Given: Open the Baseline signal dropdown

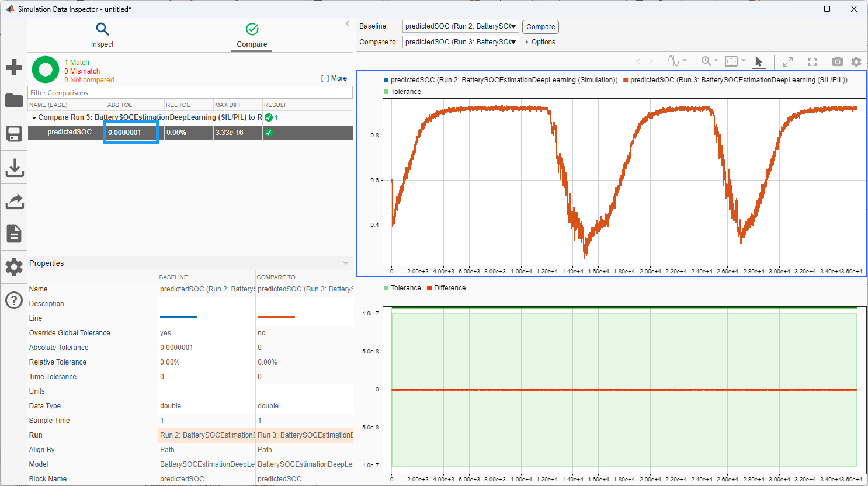Looking at the screenshot, I should point(460,26).
